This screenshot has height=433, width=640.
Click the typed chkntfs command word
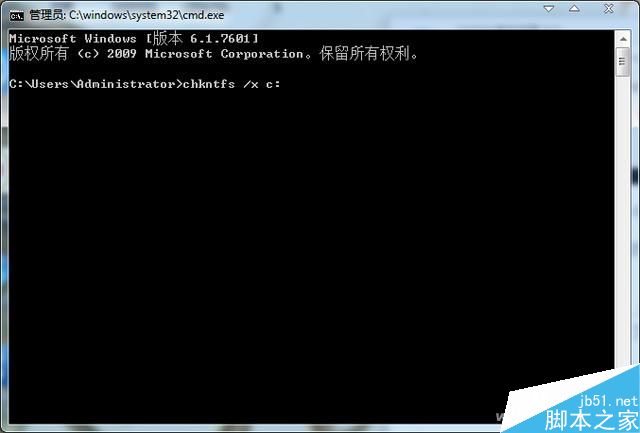tap(209, 84)
